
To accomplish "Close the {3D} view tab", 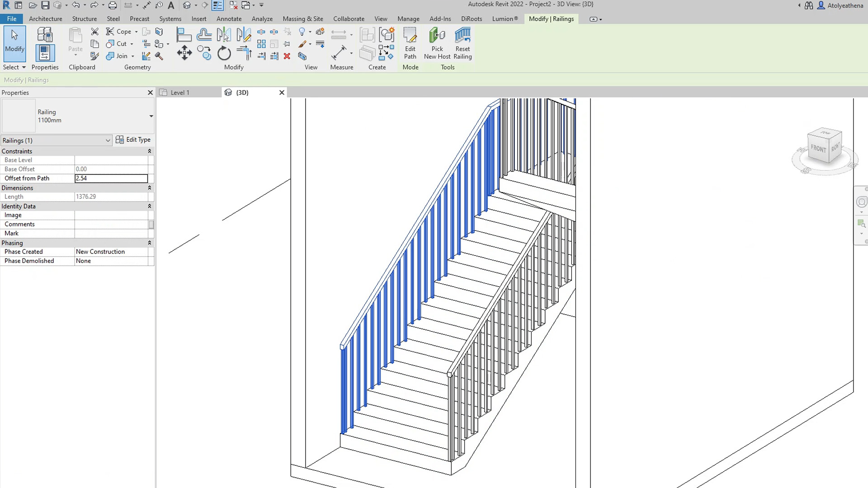I will tap(282, 92).
